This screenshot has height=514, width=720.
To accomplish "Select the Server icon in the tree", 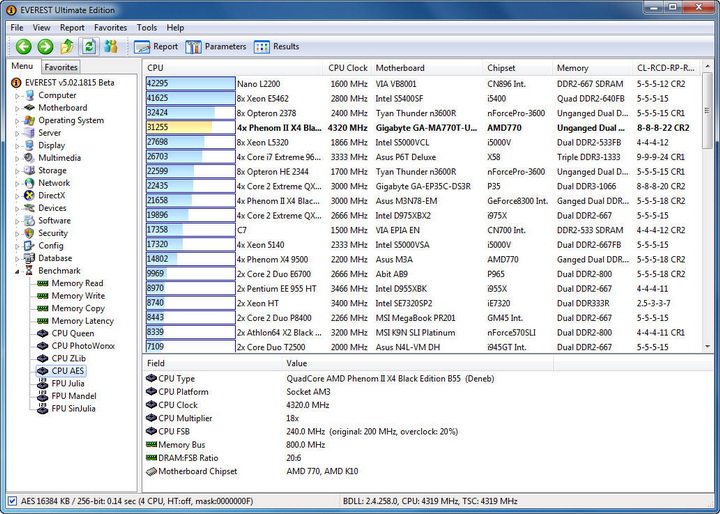I will [x=29, y=133].
